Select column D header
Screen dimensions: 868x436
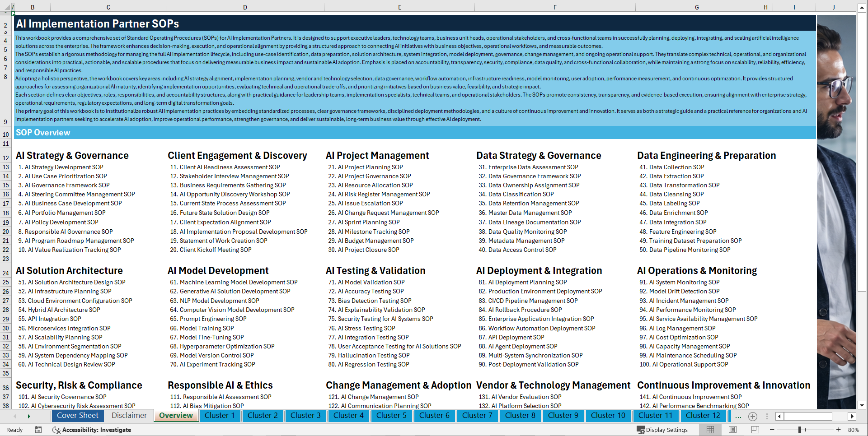click(x=245, y=7)
